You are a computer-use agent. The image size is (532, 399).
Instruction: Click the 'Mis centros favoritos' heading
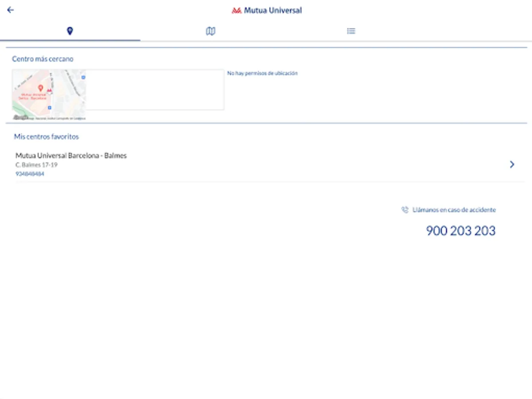[x=47, y=137]
